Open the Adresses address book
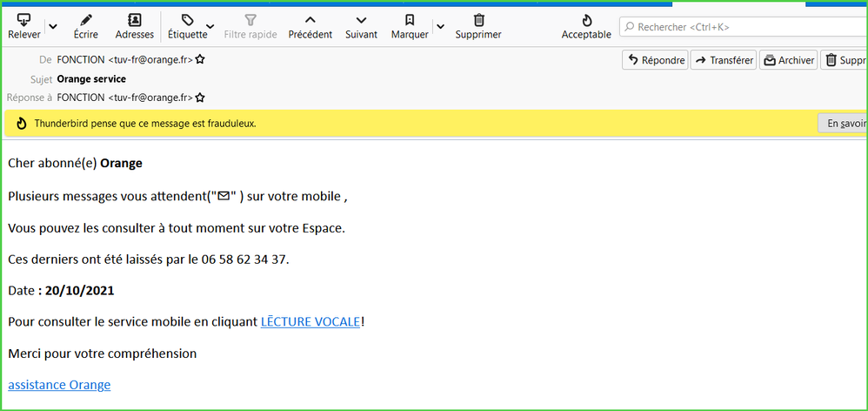 [x=134, y=20]
